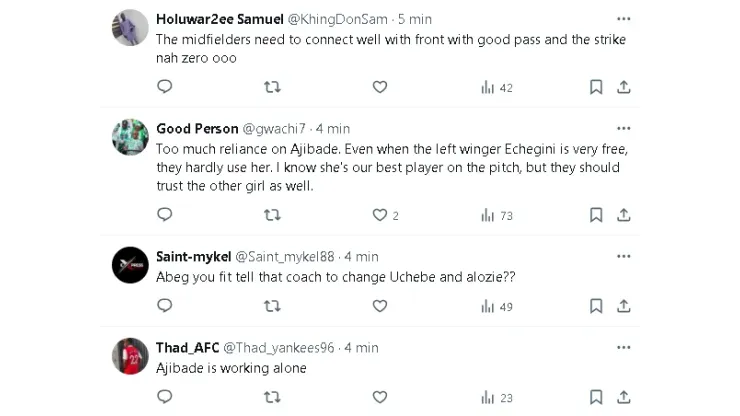This screenshot has width=740, height=416.
Task: Like Good Person's tweet about Ajibade
Action: 379,215
